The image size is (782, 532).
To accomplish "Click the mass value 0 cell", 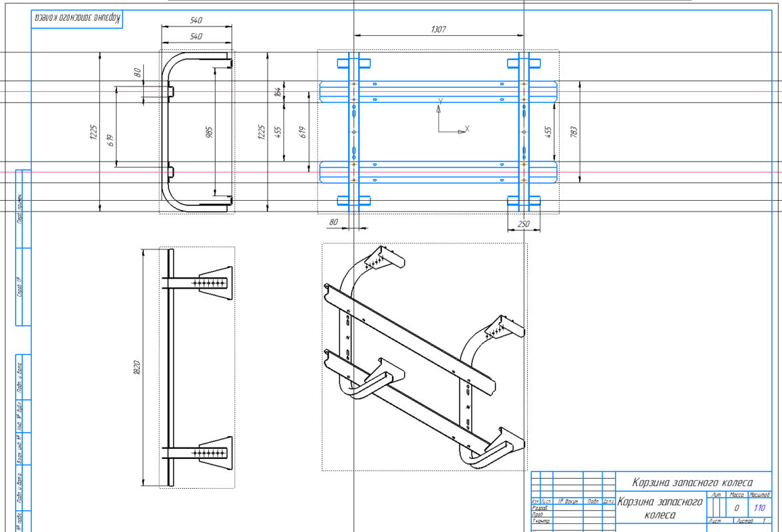I will coord(736,507).
